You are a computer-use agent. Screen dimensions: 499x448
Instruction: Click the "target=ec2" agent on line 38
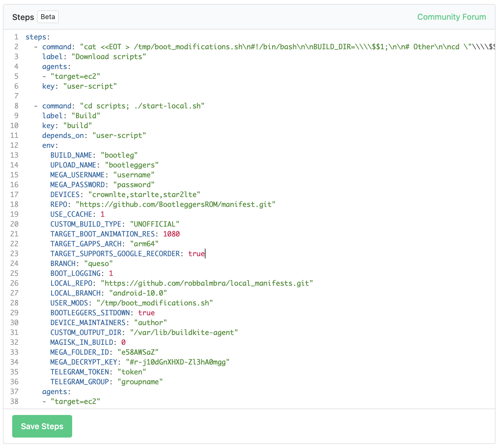[75, 402]
